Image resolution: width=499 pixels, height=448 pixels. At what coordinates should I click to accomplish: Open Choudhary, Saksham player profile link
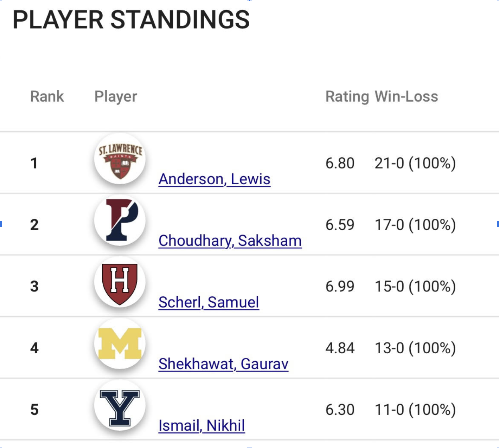tap(230, 240)
